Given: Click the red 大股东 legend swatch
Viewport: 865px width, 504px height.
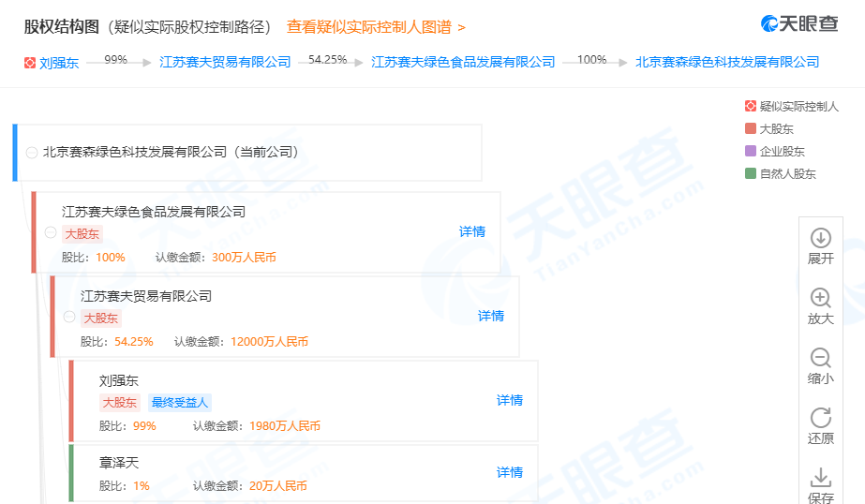Looking at the screenshot, I should click(750, 129).
